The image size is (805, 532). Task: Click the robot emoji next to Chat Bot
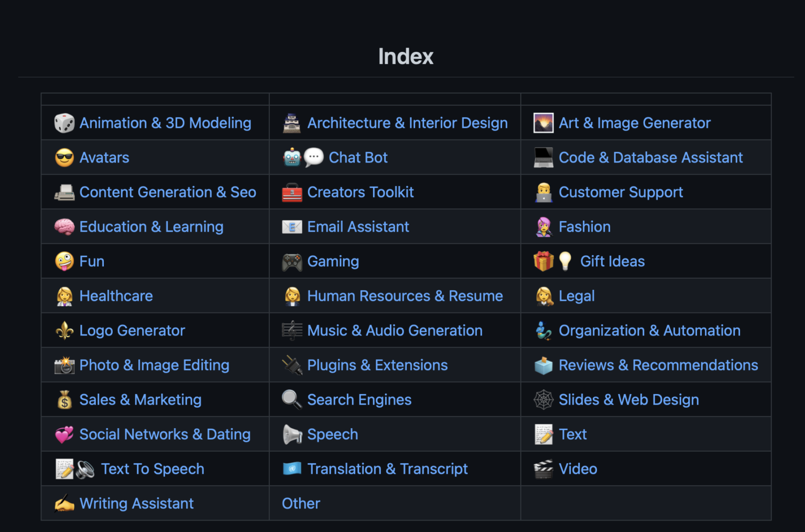pos(292,158)
